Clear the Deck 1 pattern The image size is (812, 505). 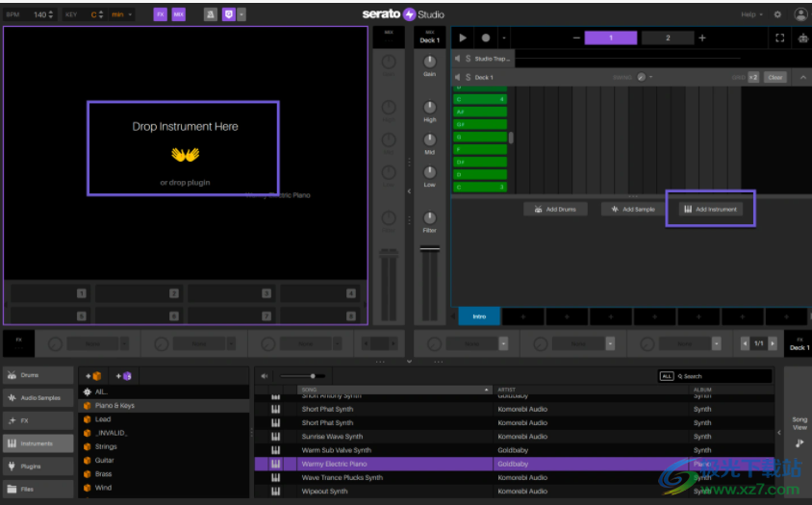tap(775, 77)
